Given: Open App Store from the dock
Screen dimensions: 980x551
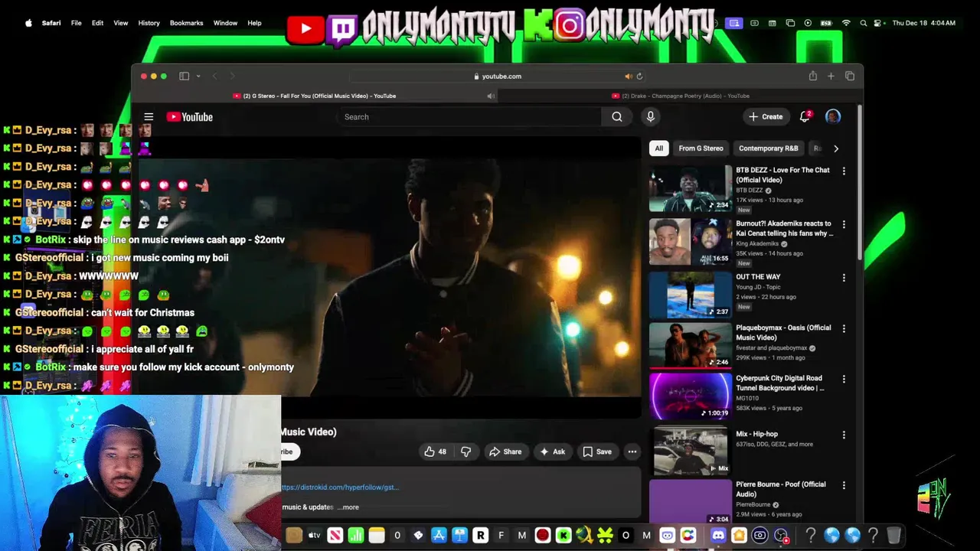Looking at the screenshot, I should click(x=439, y=536).
